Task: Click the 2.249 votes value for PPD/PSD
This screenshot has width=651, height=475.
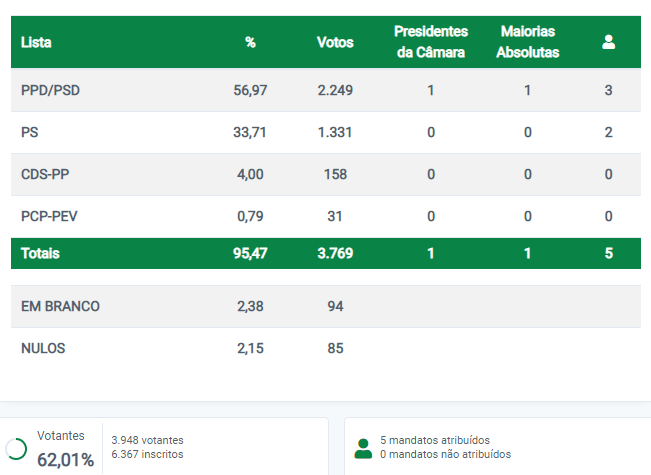Action: [x=335, y=90]
